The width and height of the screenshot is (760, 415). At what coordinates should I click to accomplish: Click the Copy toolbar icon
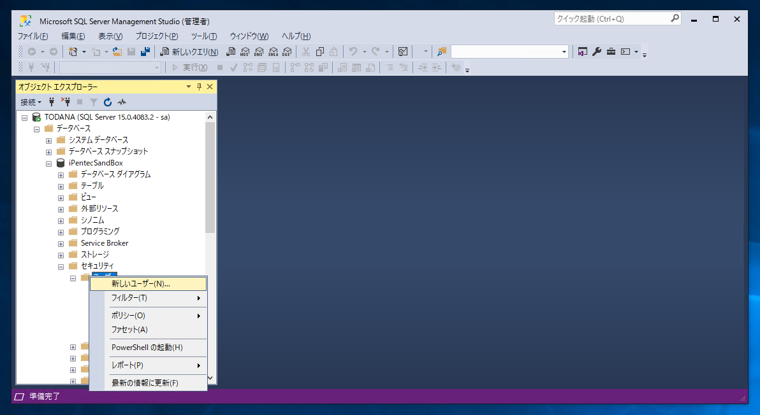coord(320,51)
